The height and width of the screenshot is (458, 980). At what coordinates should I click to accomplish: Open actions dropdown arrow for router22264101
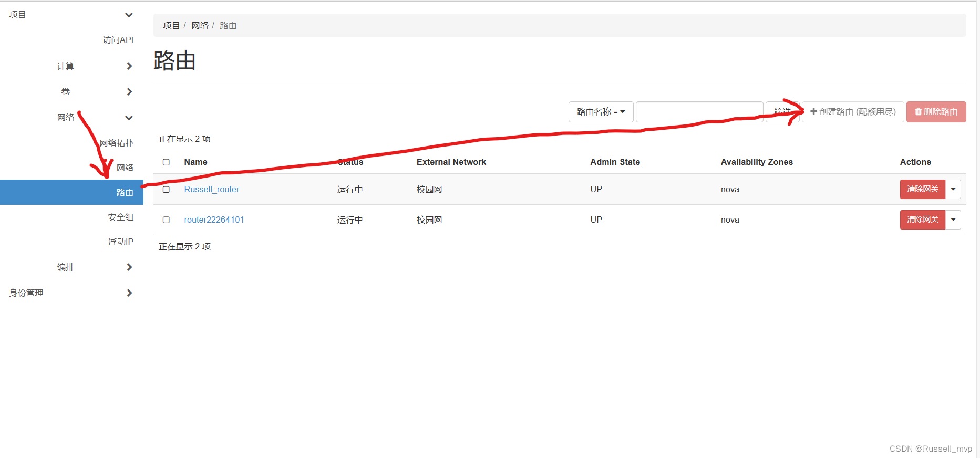tap(953, 220)
